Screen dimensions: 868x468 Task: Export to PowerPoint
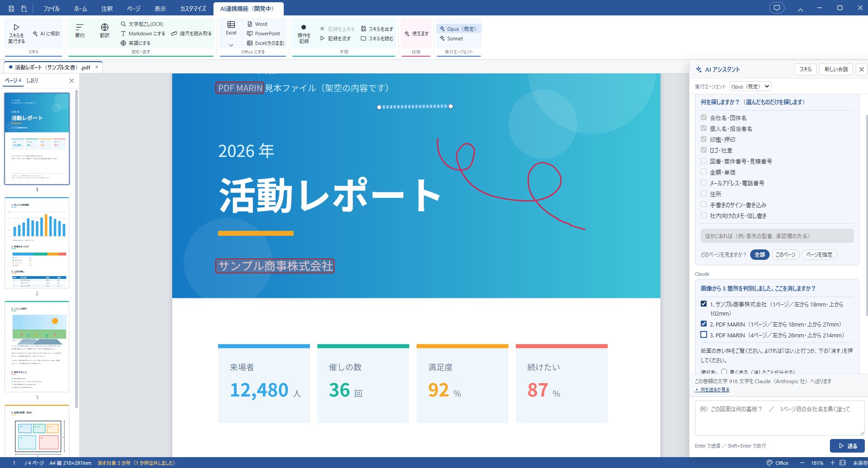click(x=263, y=34)
